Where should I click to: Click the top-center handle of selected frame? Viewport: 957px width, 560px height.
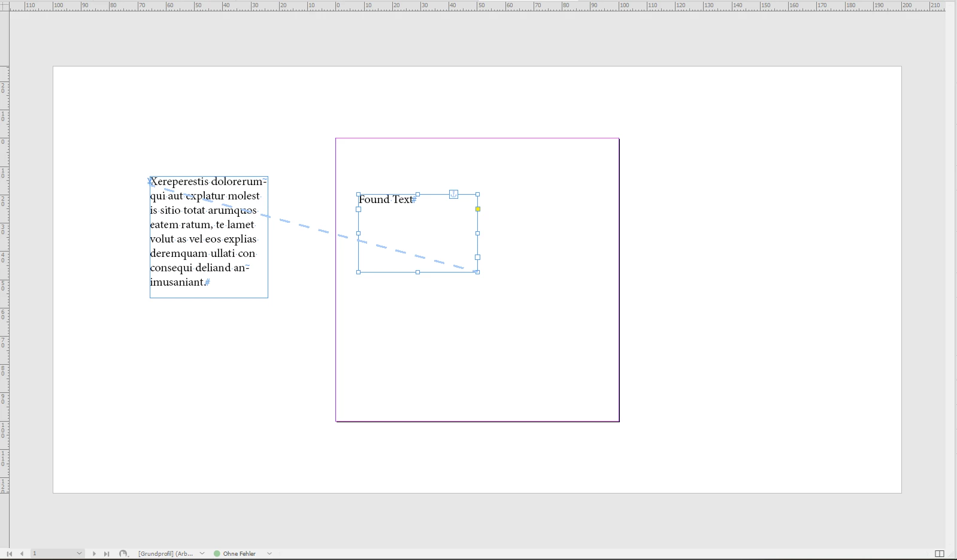[417, 194]
